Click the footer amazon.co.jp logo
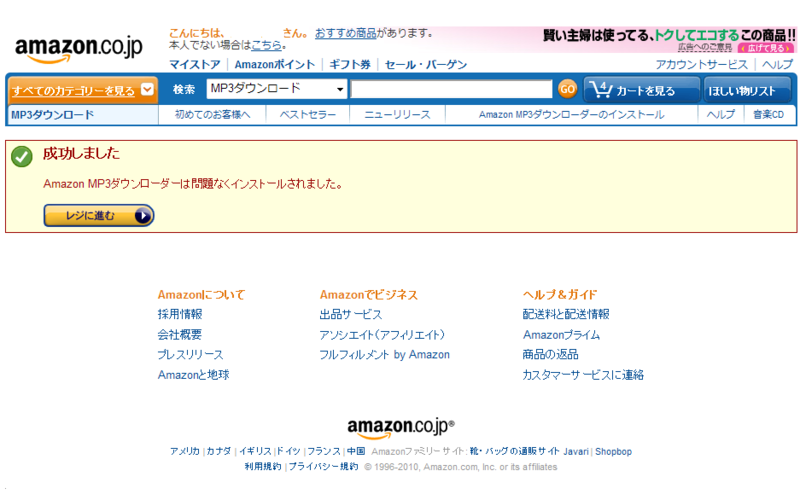 [401, 428]
